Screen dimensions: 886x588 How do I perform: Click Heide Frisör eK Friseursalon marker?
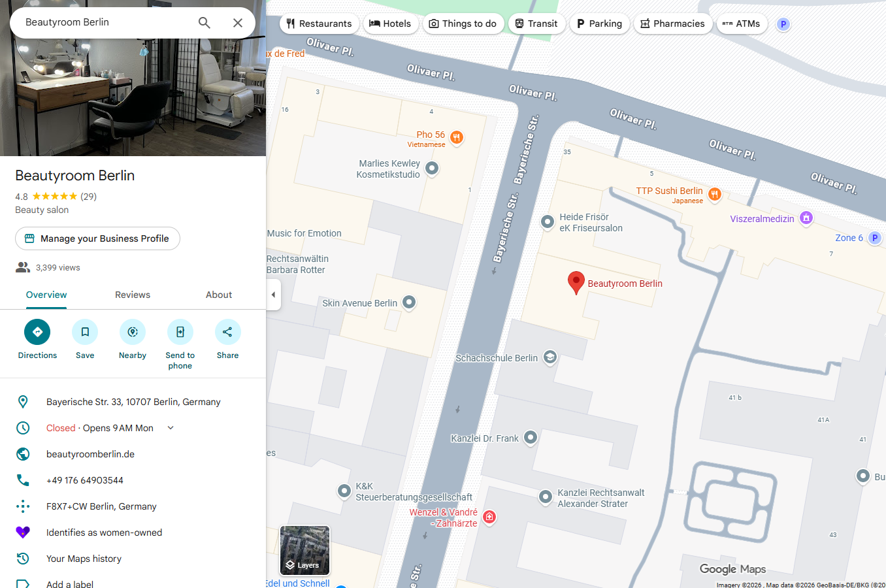coord(548,222)
